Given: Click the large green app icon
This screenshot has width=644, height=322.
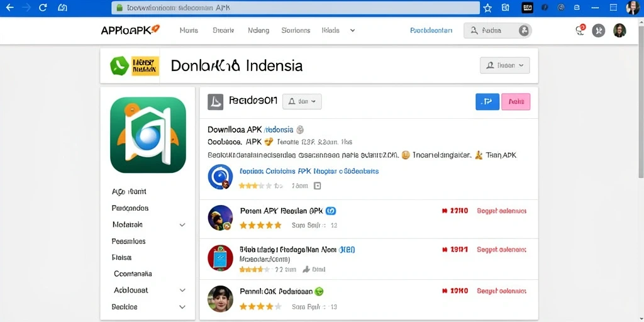Looking at the screenshot, I should pos(148,135).
